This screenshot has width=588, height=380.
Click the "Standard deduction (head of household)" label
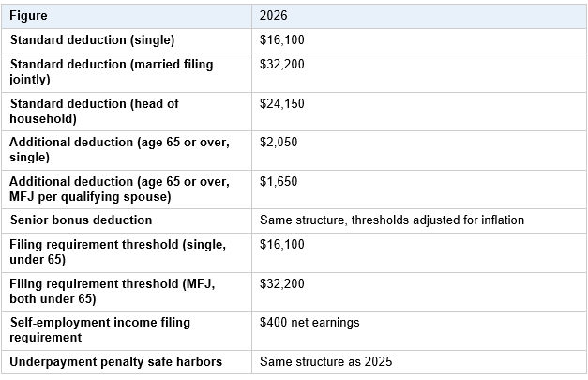point(94,110)
